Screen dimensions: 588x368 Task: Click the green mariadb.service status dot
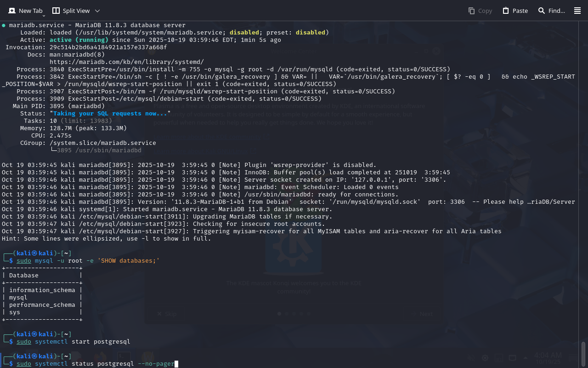click(4, 25)
